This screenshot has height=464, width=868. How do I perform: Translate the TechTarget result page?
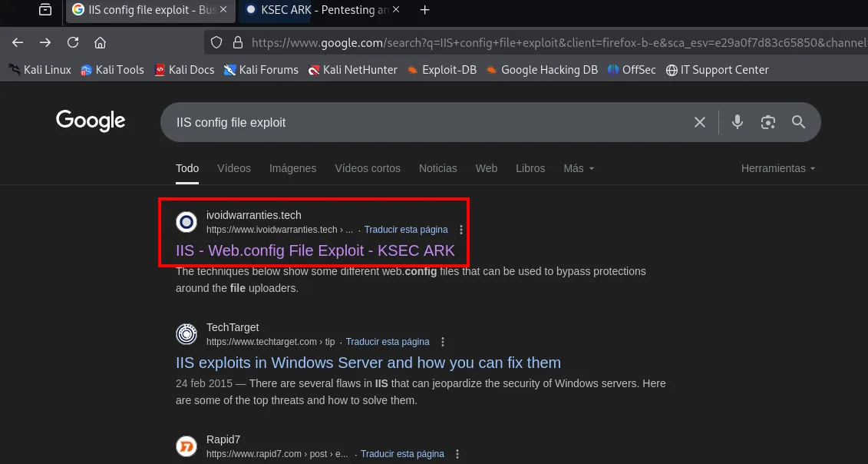click(388, 342)
